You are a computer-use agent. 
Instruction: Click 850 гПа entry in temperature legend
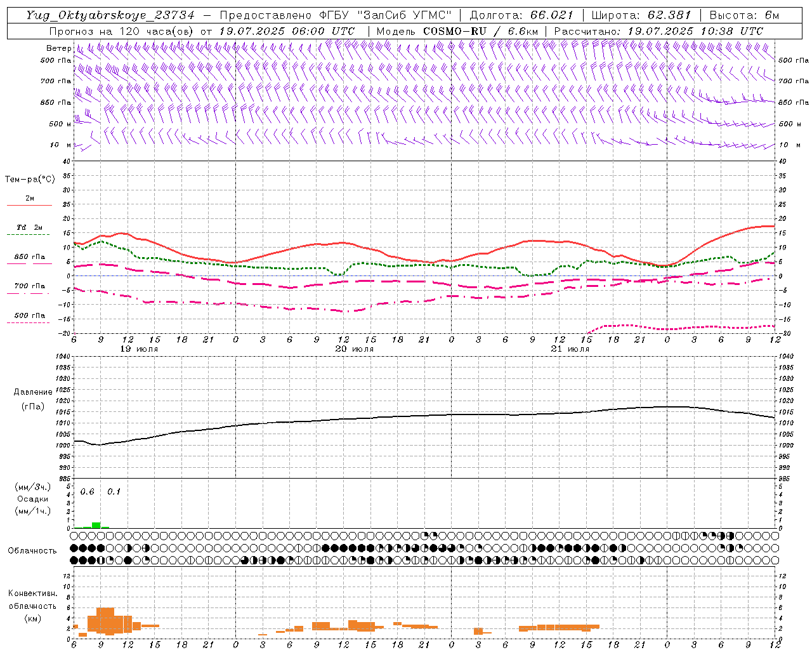30,257
